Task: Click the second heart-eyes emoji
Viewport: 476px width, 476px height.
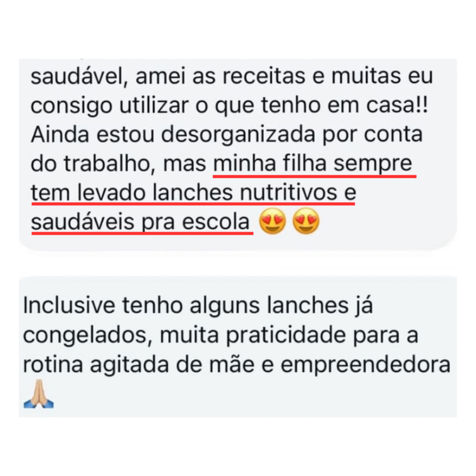Action: coord(306,221)
